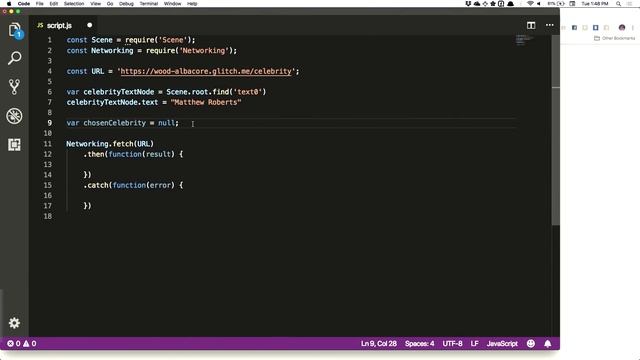The image size is (640, 360).
Task: Click line number 11 in gutter
Action: pyautogui.click(x=48, y=144)
